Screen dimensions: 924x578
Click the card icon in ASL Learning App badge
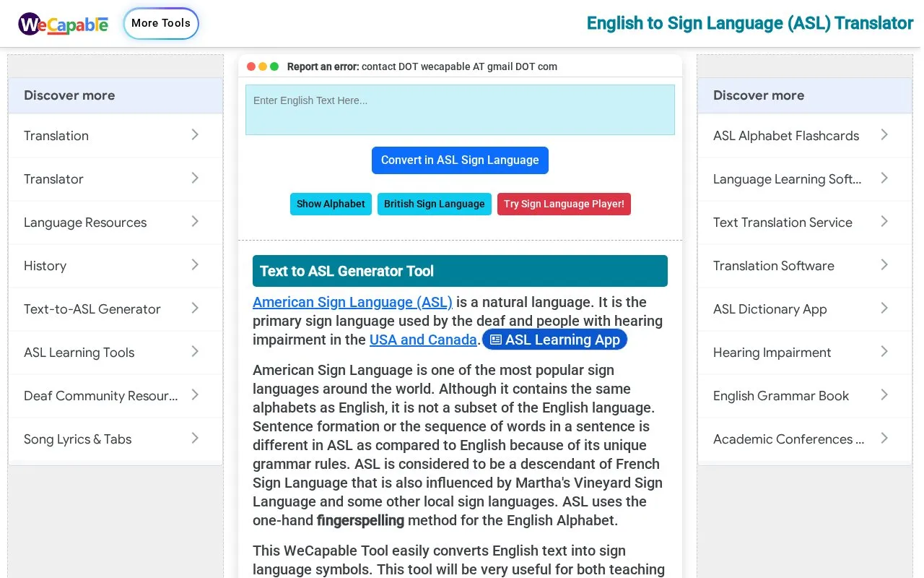496,340
